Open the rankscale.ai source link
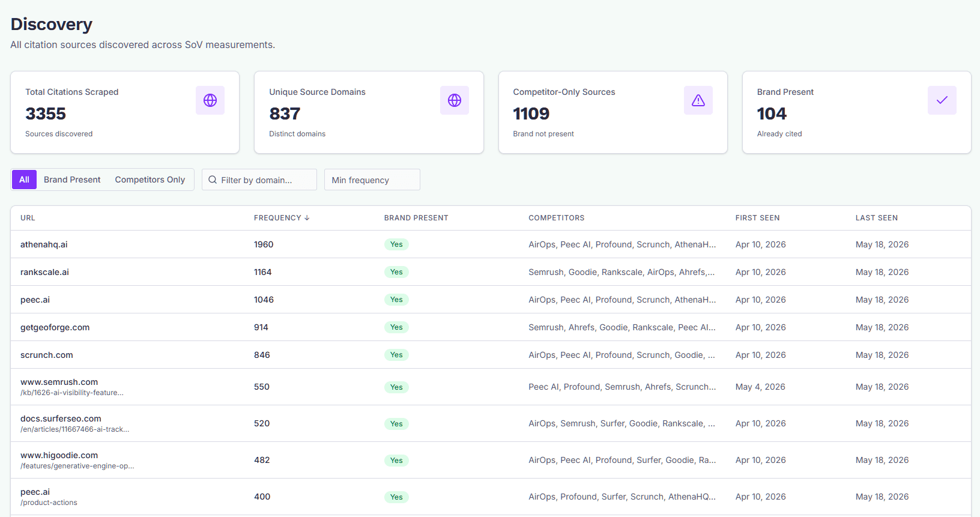Screen dimensions: 980x517 (44, 272)
